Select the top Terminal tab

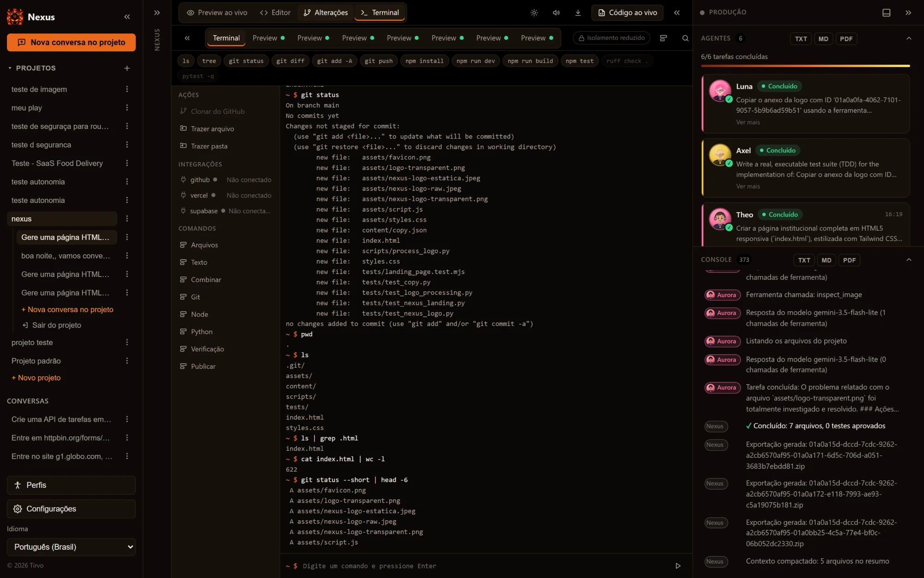(380, 13)
